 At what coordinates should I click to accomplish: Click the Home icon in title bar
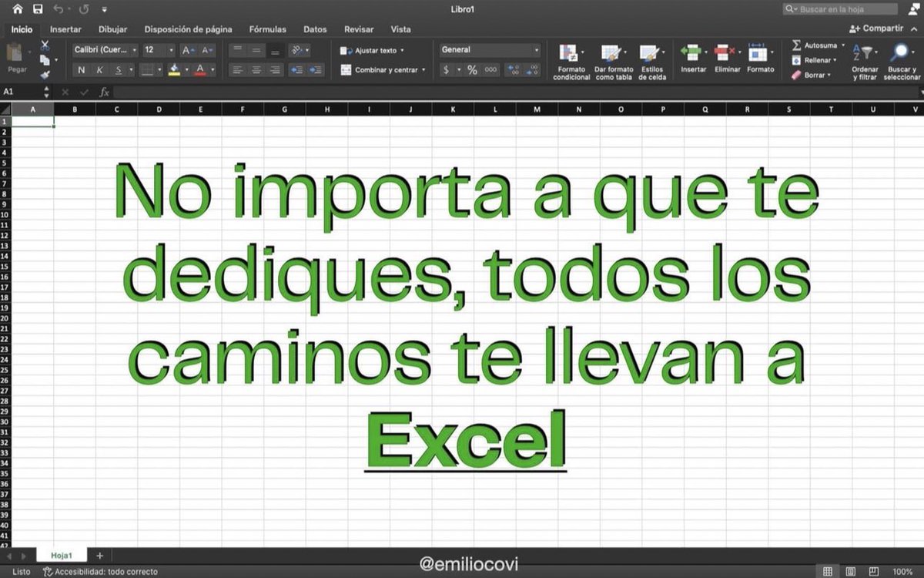(18, 8)
